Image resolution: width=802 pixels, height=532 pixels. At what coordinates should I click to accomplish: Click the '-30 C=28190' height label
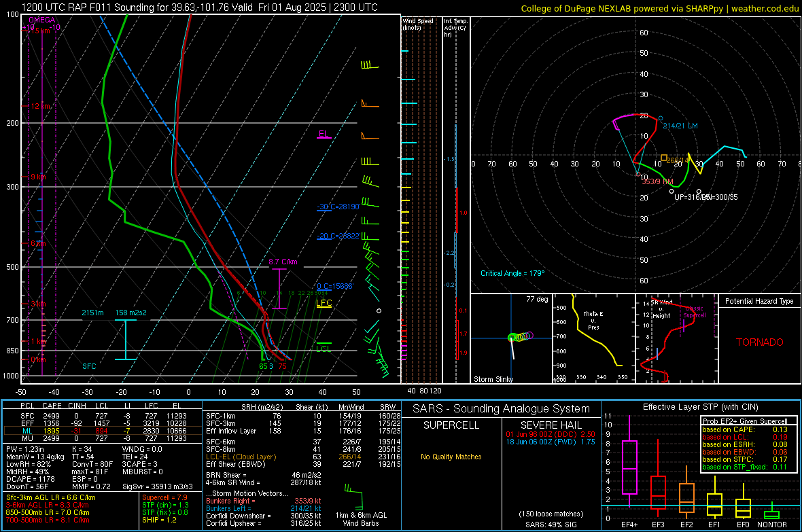[338, 207]
